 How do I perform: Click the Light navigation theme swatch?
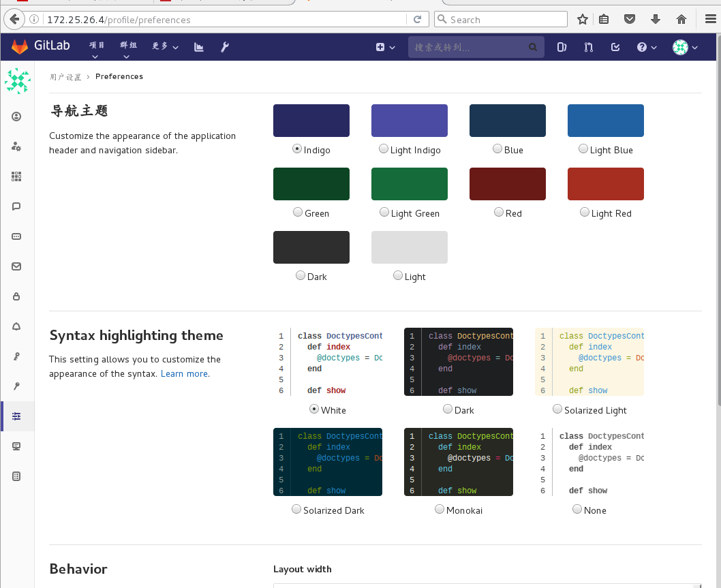tap(410, 247)
